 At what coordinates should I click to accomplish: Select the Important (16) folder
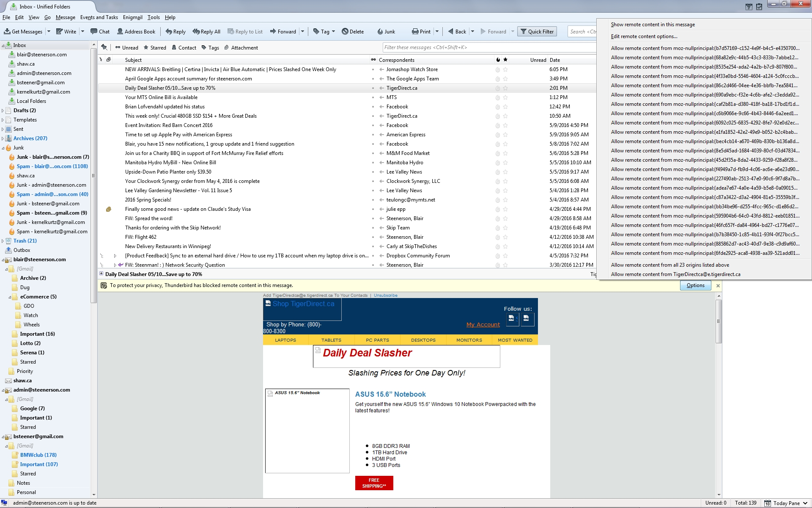(x=37, y=334)
